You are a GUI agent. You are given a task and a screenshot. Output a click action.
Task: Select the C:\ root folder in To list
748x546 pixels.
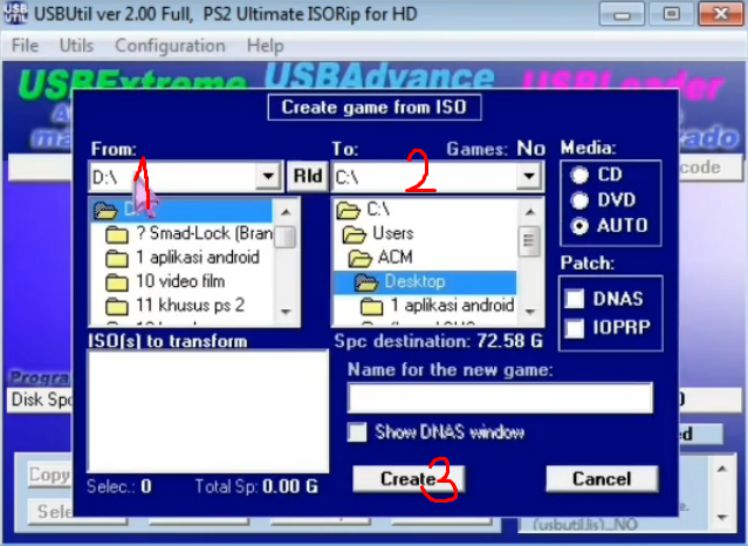(x=363, y=209)
